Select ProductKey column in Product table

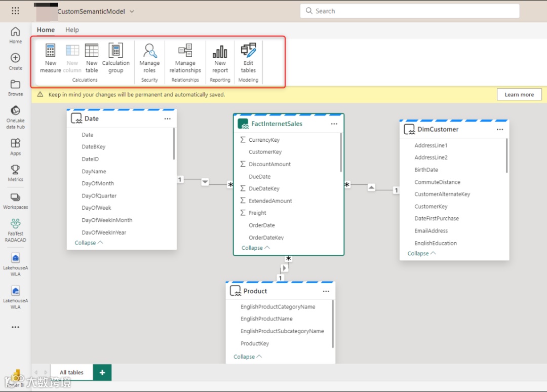click(255, 343)
